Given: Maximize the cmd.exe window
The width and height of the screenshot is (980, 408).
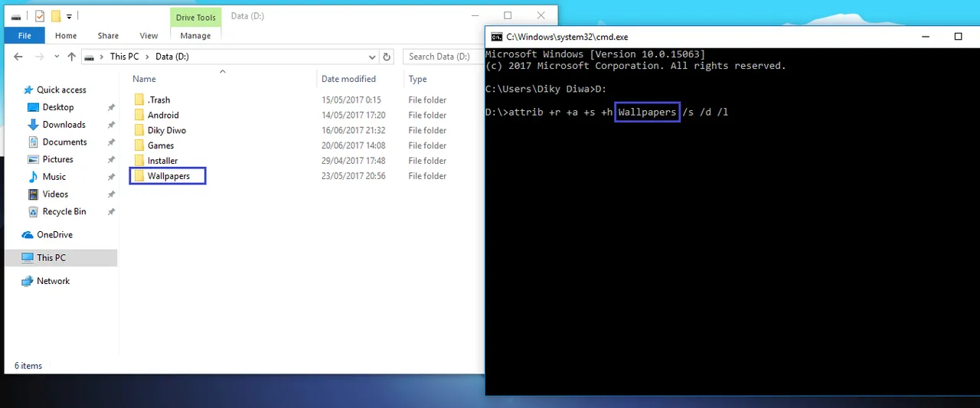Looking at the screenshot, I should [958, 37].
